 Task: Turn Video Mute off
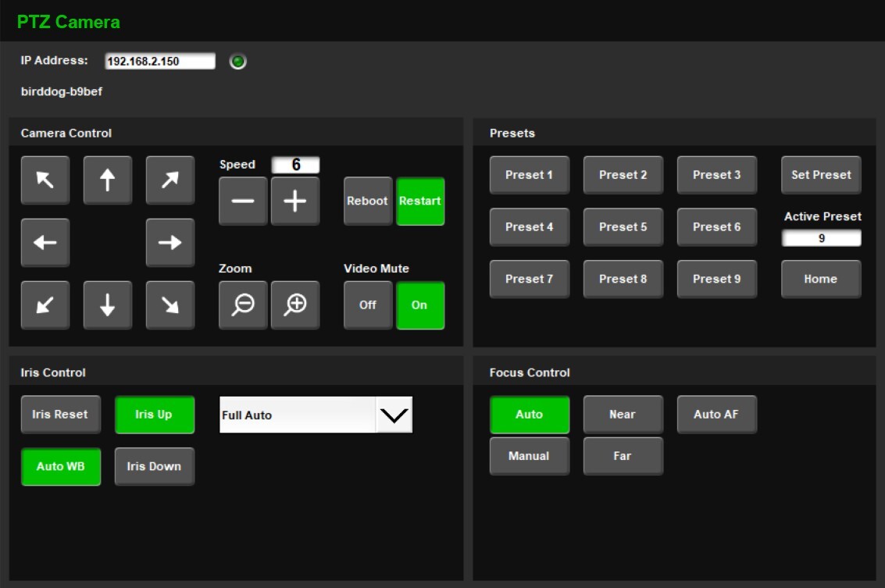click(368, 305)
